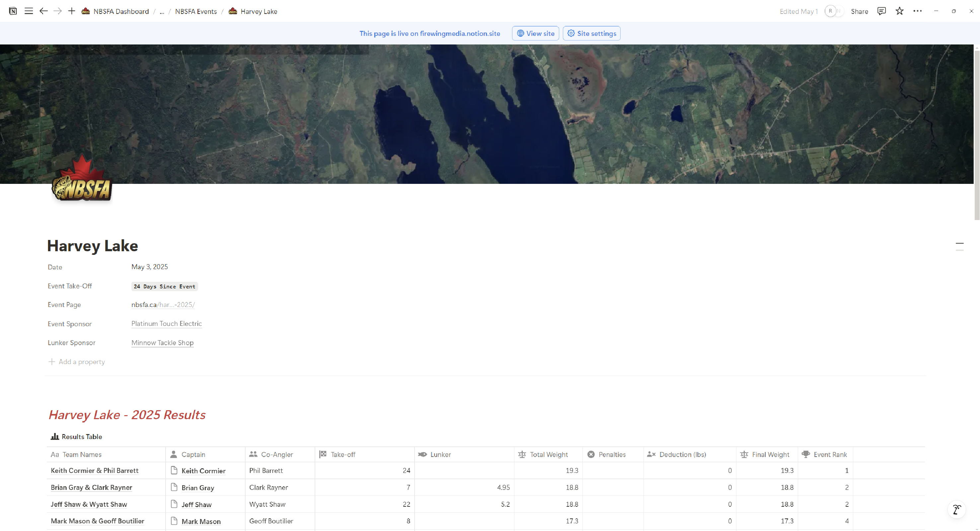The image size is (980, 531).
Task: Open the comments panel icon
Action: pos(881,11)
